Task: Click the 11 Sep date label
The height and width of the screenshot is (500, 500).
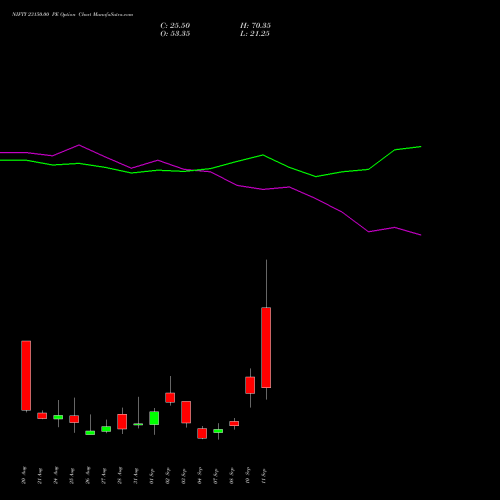Action: pos(264,475)
